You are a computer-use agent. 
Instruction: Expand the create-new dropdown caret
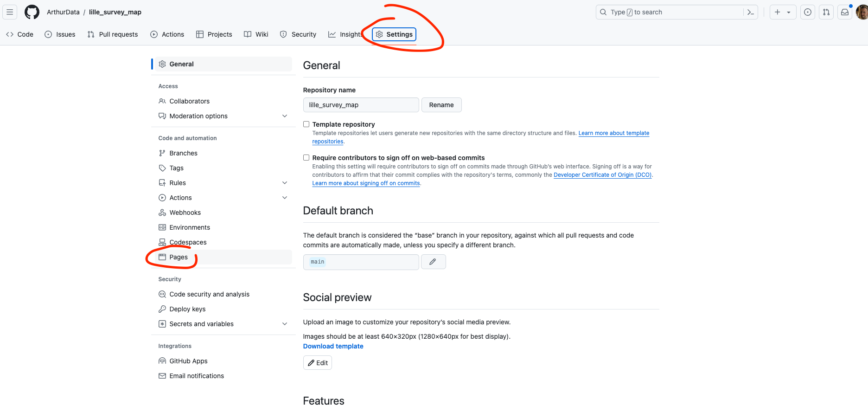pyautogui.click(x=789, y=12)
